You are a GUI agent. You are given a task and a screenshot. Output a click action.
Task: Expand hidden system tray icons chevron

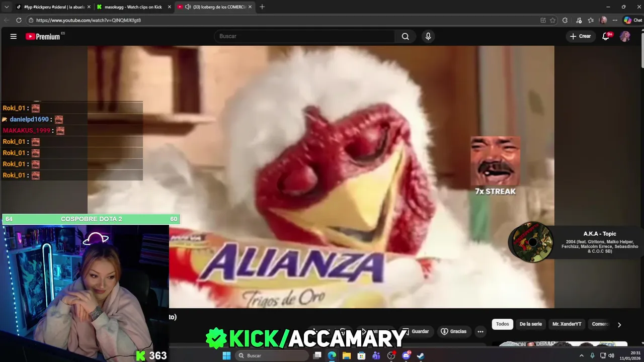(582, 355)
